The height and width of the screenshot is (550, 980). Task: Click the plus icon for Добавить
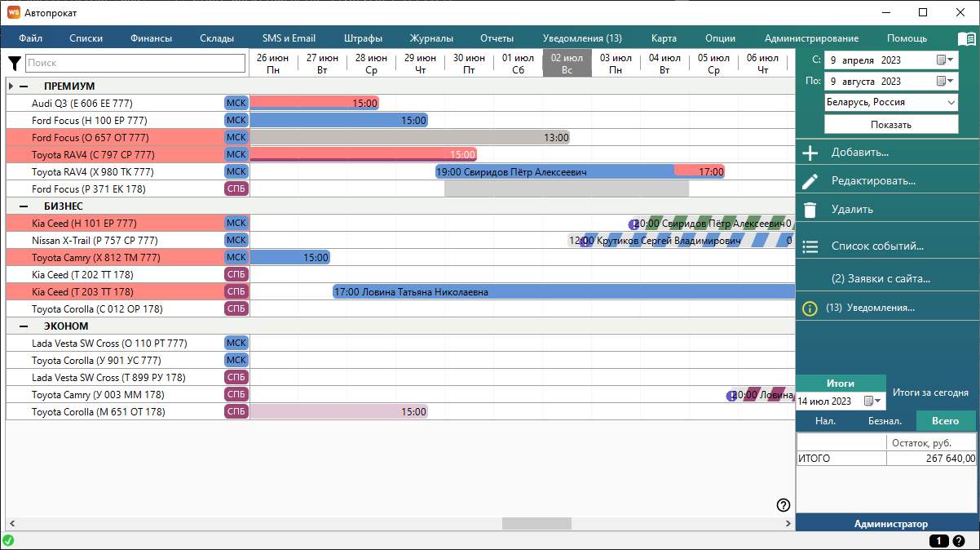click(x=810, y=153)
